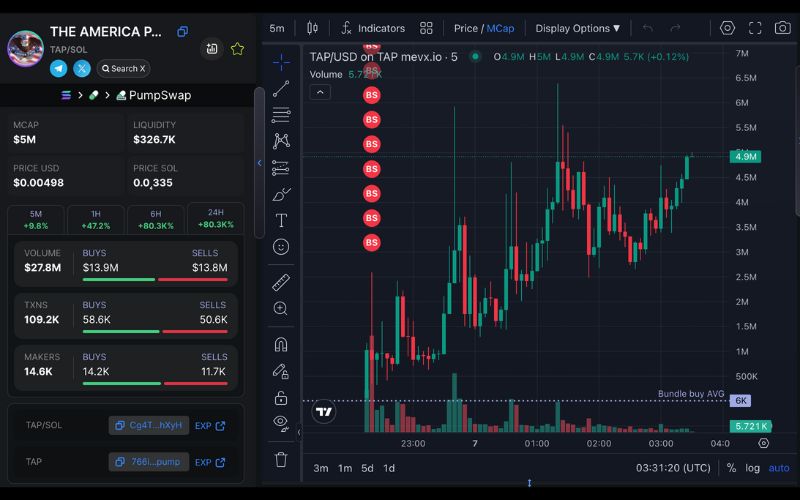Toggle auto scale mode

pos(779,468)
